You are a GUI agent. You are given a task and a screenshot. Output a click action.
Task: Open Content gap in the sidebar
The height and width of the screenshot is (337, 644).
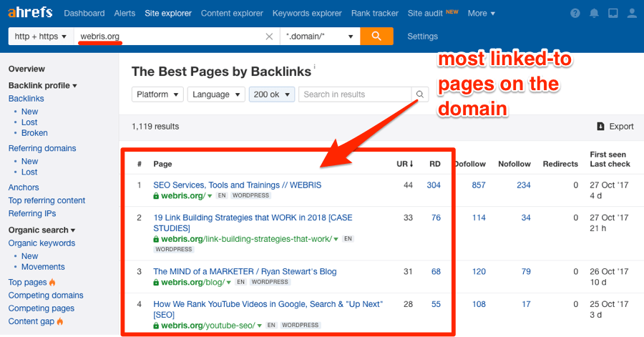click(x=31, y=321)
